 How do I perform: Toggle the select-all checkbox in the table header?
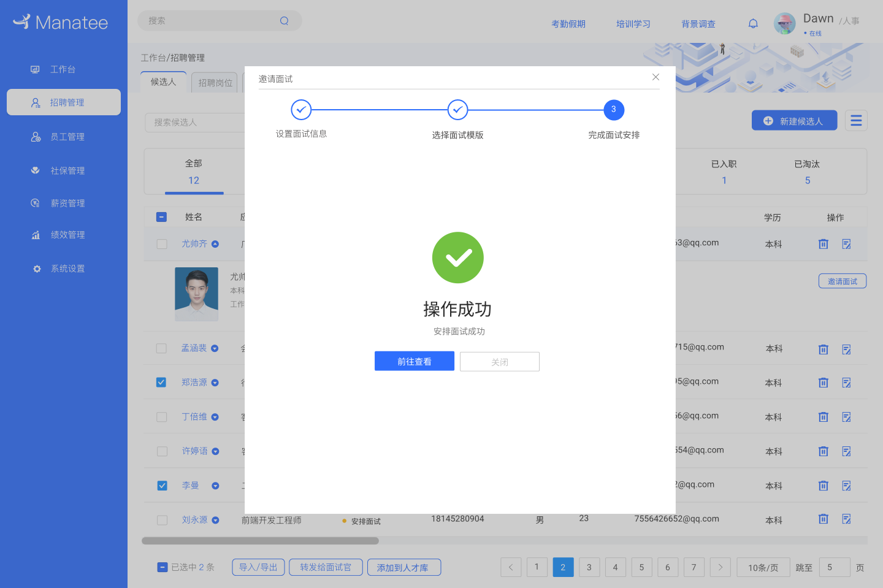pyautogui.click(x=161, y=216)
